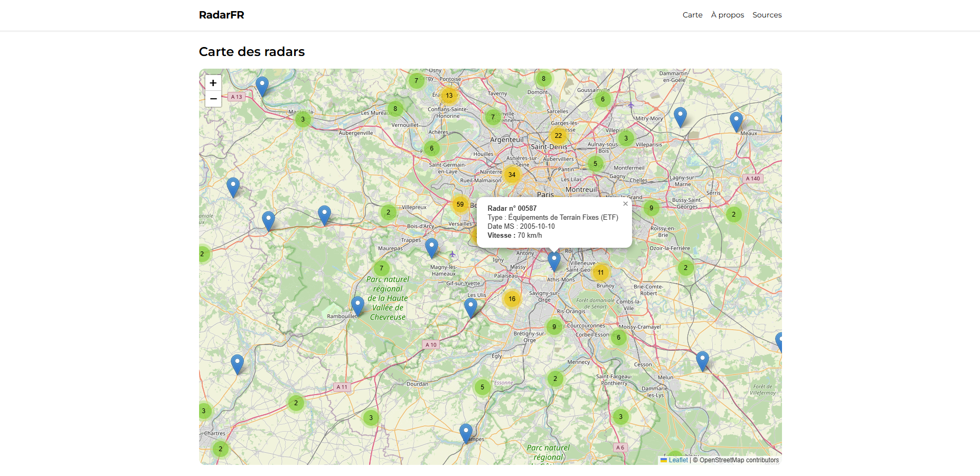Select the radar marker near Mitry-Mory

(x=680, y=116)
